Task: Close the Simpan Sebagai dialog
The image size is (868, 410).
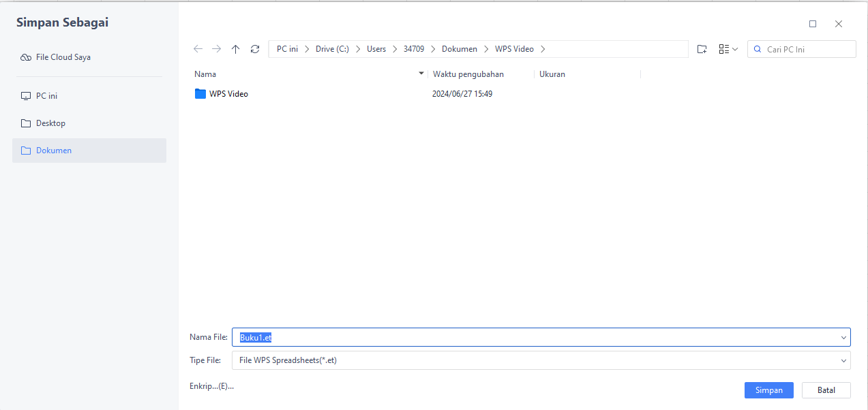Action: [x=839, y=24]
